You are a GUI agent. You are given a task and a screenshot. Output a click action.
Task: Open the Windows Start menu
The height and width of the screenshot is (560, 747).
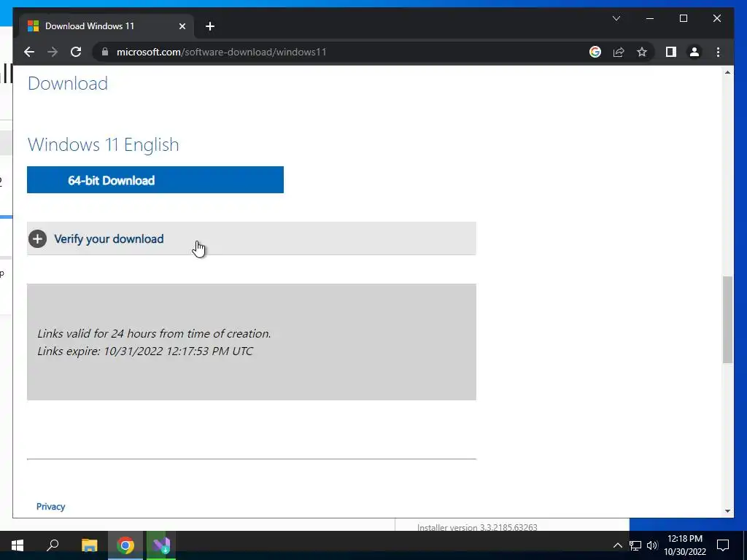18,545
